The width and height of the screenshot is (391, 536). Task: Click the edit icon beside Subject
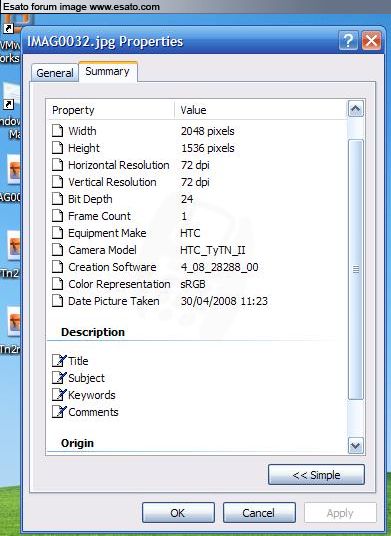(59, 378)
